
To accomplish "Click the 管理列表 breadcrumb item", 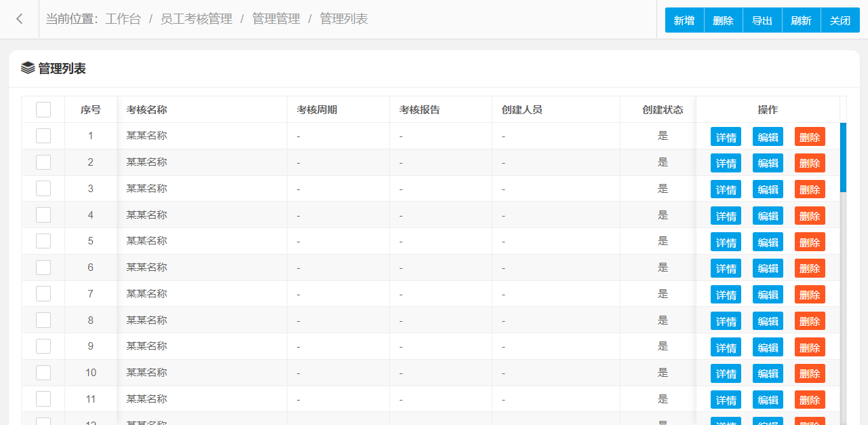I will click(x=344, y=19).
